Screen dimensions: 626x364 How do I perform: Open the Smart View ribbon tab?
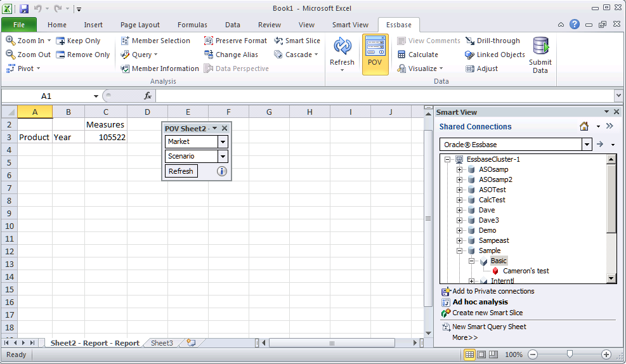click(350, 25)
